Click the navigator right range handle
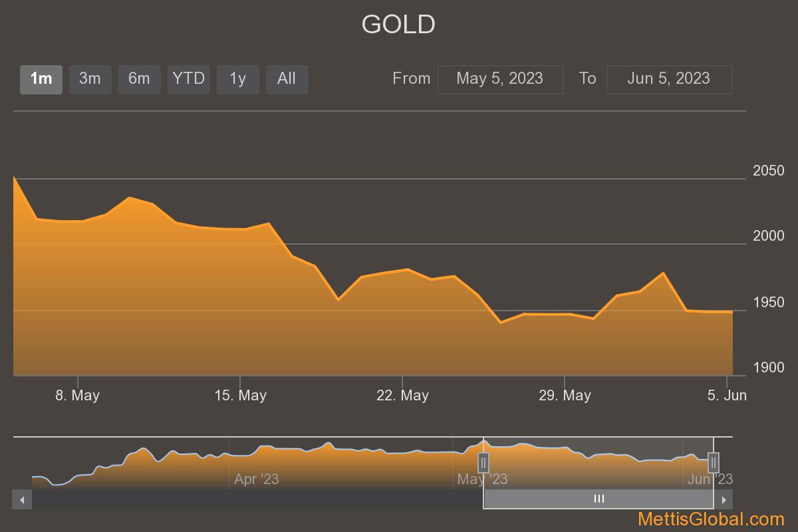 (714, 462)
